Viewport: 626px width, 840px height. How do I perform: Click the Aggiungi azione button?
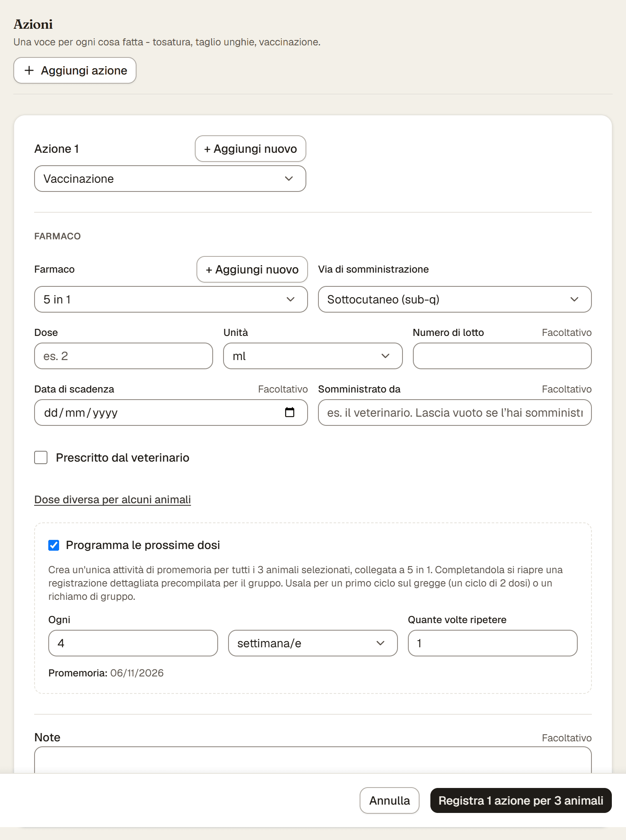click(75, 70)
